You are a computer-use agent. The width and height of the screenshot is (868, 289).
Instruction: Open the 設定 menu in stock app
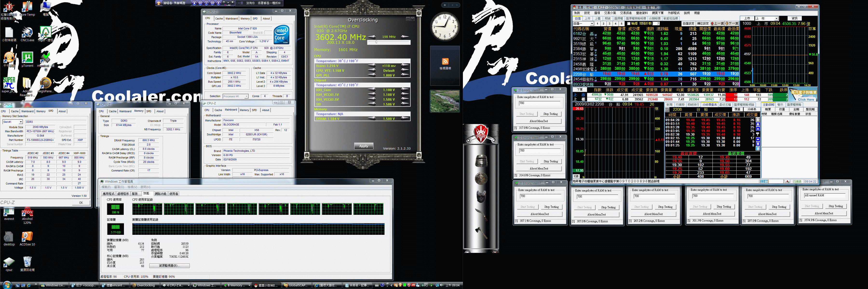tap(587, 13)
